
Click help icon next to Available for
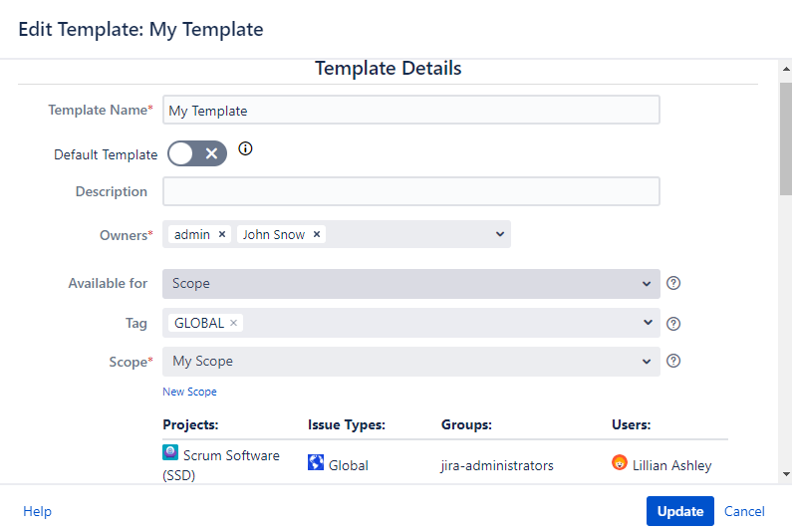[x=673, y=283]
